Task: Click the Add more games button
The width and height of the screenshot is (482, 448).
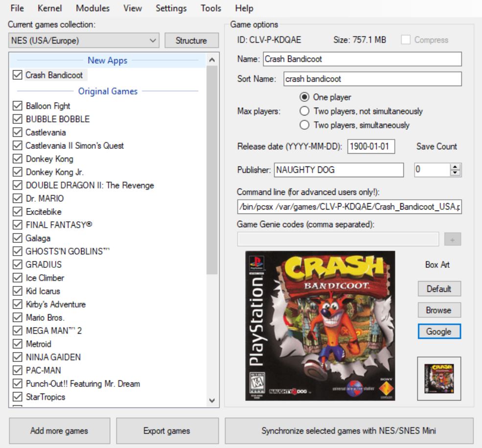Action: pyautogui.click(x=59, y=431)
